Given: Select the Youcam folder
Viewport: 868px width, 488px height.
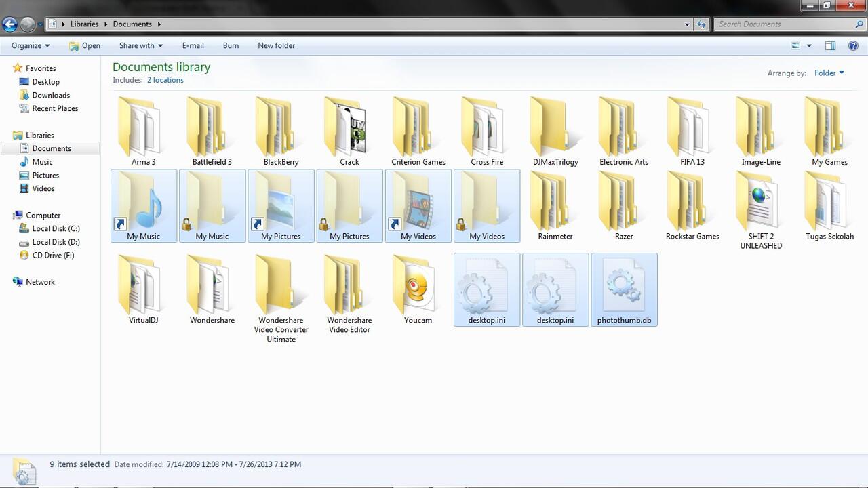Looking at the screenshot, I should (x=418, y=290).
